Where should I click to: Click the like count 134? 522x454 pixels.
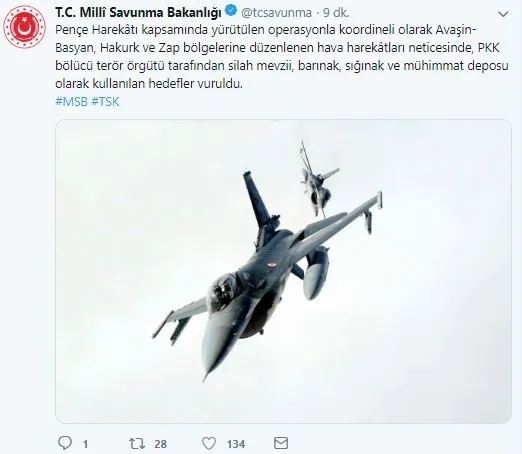pyautogui.click(x=236, y=444)
